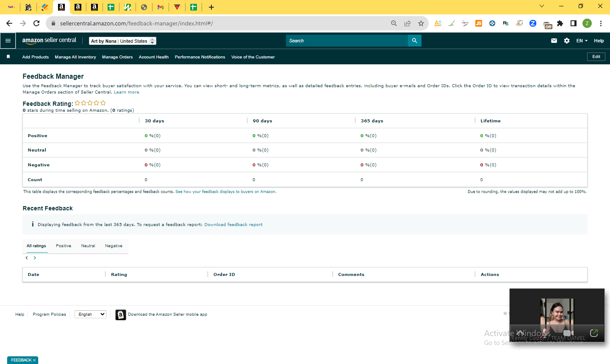The width and height of the screenshot is (610, 364).
Task: Bookmark this page with the star icon
Action: [421, 23]
